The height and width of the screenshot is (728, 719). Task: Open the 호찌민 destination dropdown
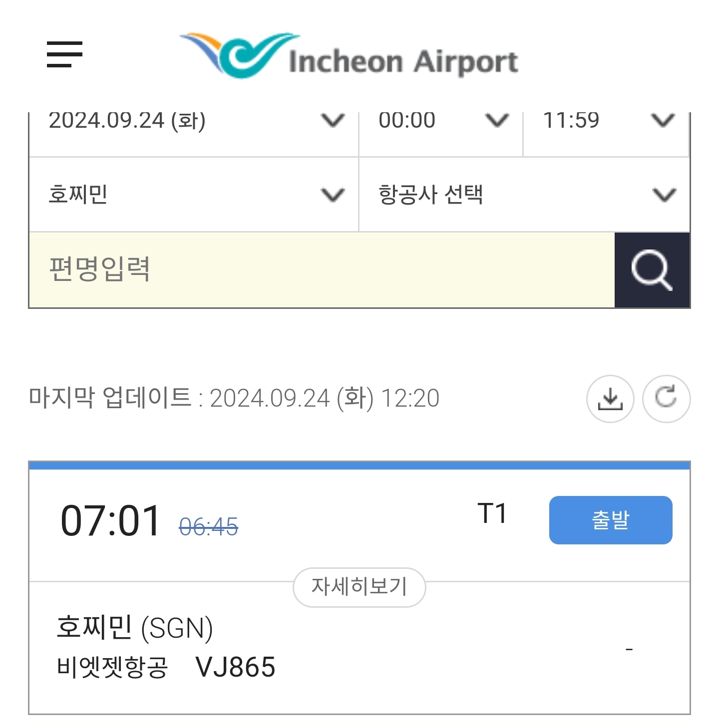(x=194, y=195)
